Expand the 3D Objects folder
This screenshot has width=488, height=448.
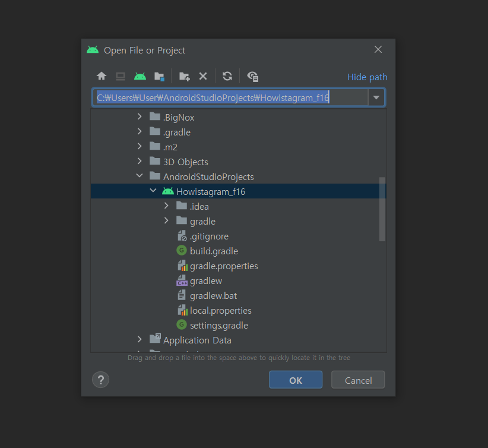(140, 161)
